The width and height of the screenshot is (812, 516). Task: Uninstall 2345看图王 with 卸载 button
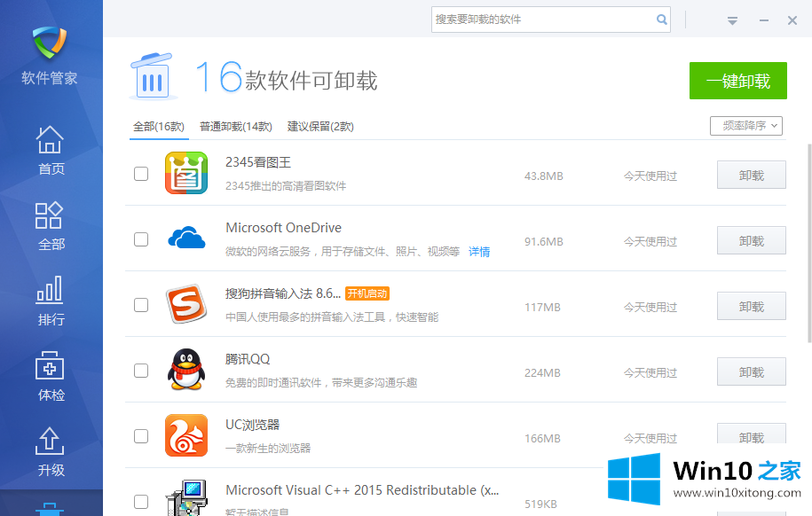tap(752, 175)
